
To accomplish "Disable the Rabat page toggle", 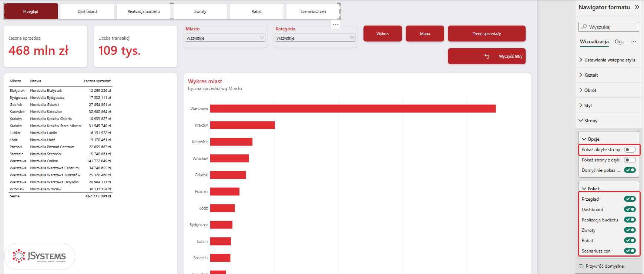I will pyautogui.click(x=630, y=241).
